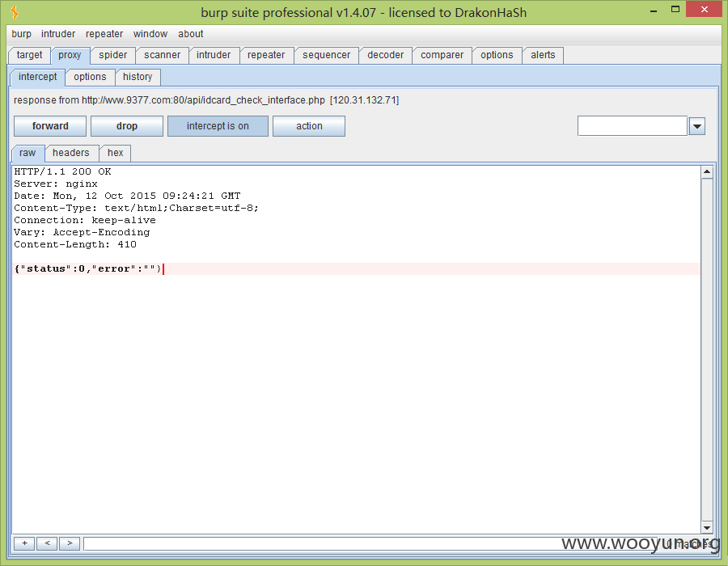The height and width of the screenshot is (566, 728).
Task: Switch to the spider tab
Action: 112,55
